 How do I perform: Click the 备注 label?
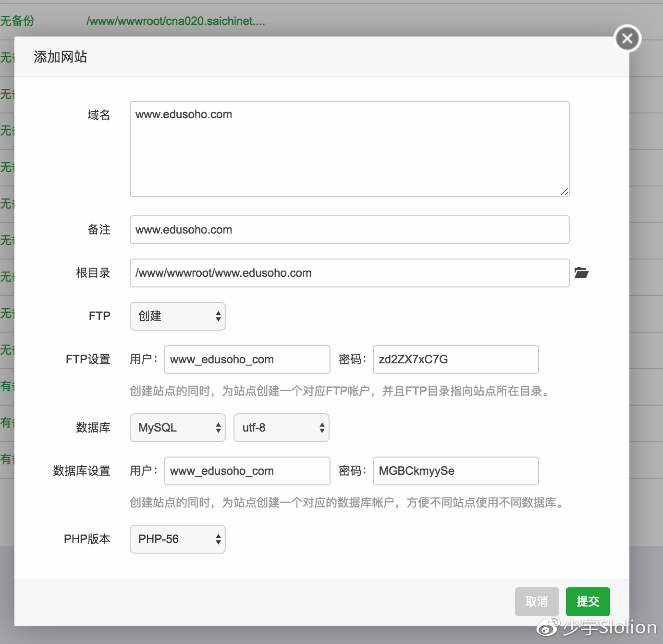pos(99,230)
